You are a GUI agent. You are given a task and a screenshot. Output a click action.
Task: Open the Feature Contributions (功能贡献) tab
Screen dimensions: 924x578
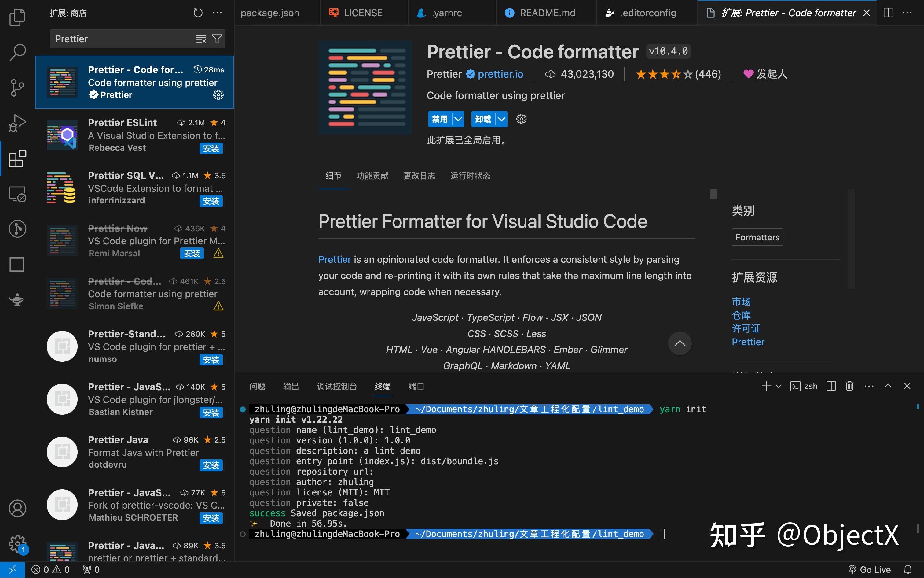pyautogui.click(x=372, y=176)
